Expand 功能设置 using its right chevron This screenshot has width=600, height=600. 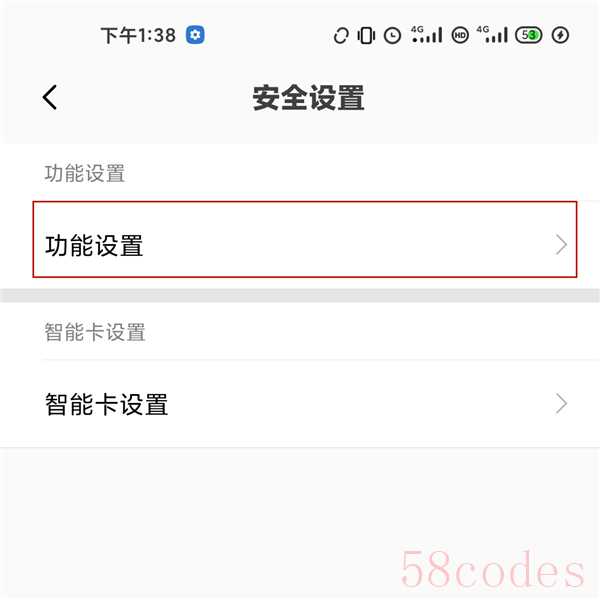[x=561, y=245]
